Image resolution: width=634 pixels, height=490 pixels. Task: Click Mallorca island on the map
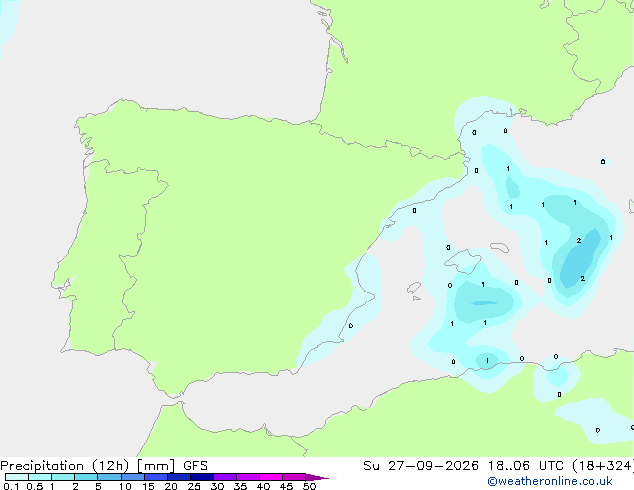point(463,260)
